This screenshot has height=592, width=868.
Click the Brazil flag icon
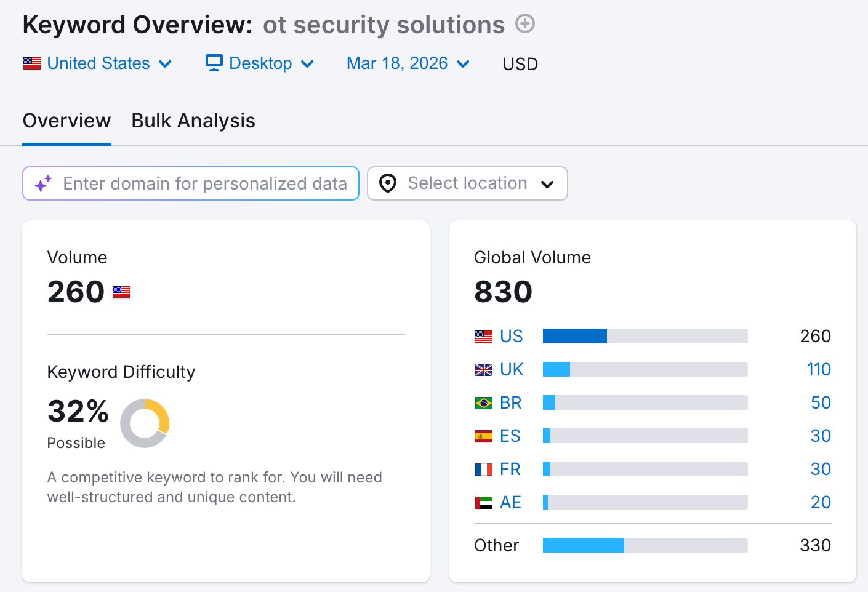tap(484, 403)
